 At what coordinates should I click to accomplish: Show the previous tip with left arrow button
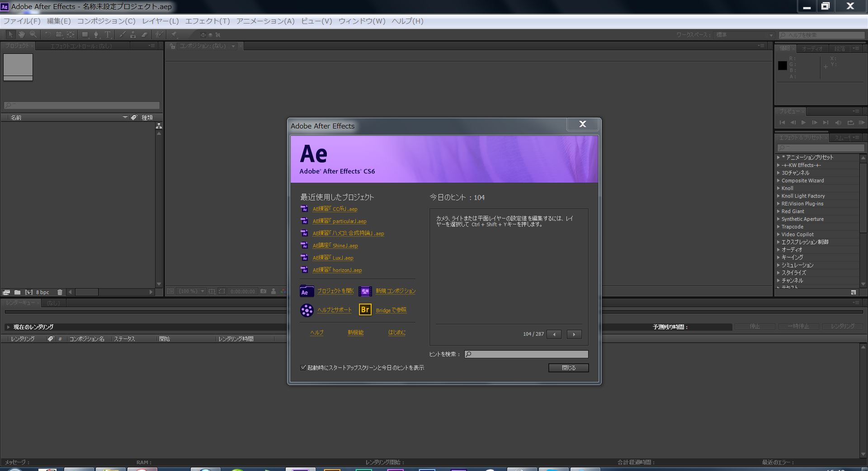click(554, 334)
